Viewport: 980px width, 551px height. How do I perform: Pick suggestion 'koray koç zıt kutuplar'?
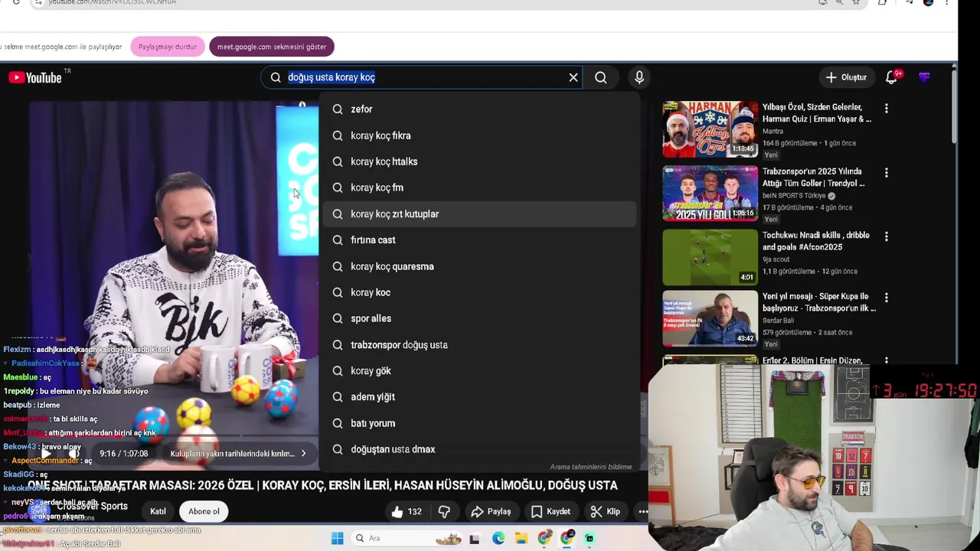pyautogui.click(x=479, y=214)
